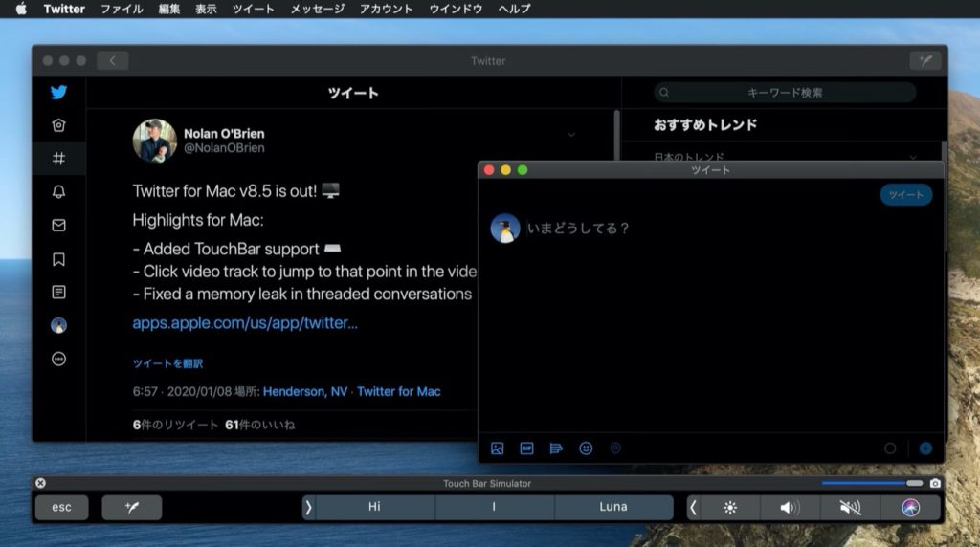Toggle mute on Touch Bar
The height and width of the screenshot is (547, 980).
(850, 507)
